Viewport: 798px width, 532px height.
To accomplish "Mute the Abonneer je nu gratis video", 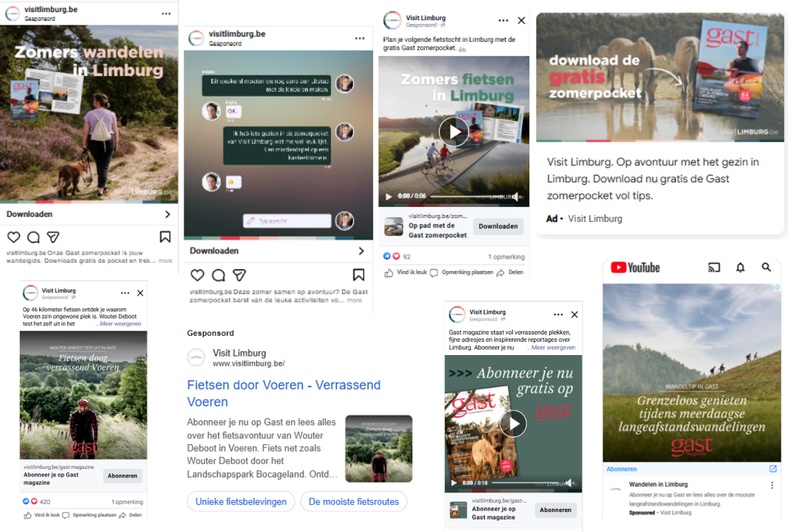I will (x=571, y=483).
